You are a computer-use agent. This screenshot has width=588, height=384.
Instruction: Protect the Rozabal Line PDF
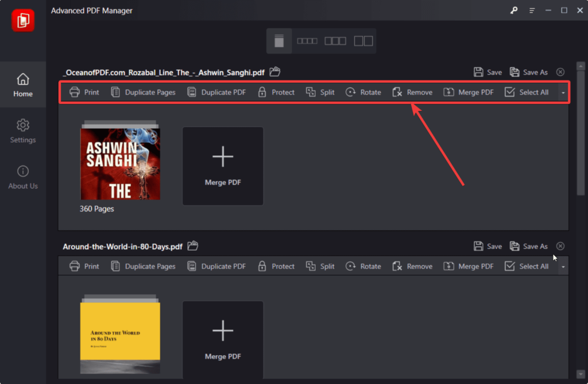276,93
